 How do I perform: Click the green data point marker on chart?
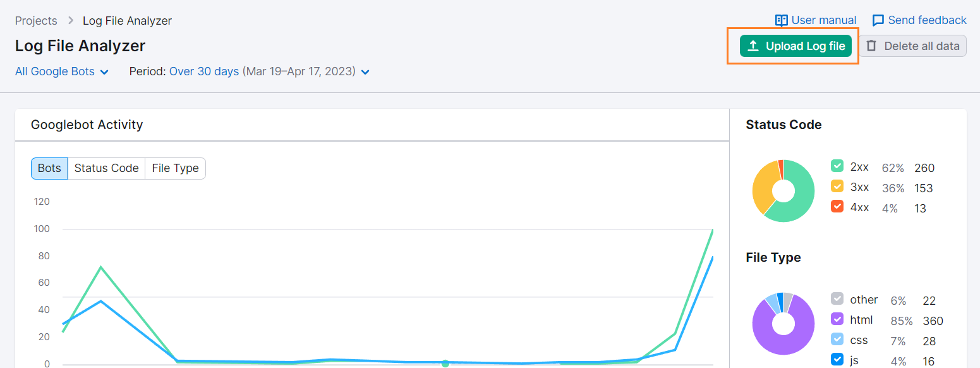coord(445,364)
